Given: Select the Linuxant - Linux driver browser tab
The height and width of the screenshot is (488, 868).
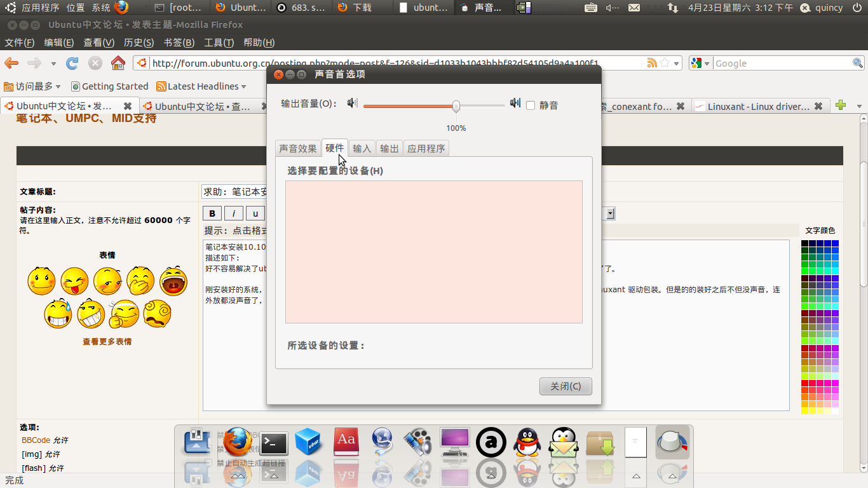Looking at the screenshot, I should 760,106.
